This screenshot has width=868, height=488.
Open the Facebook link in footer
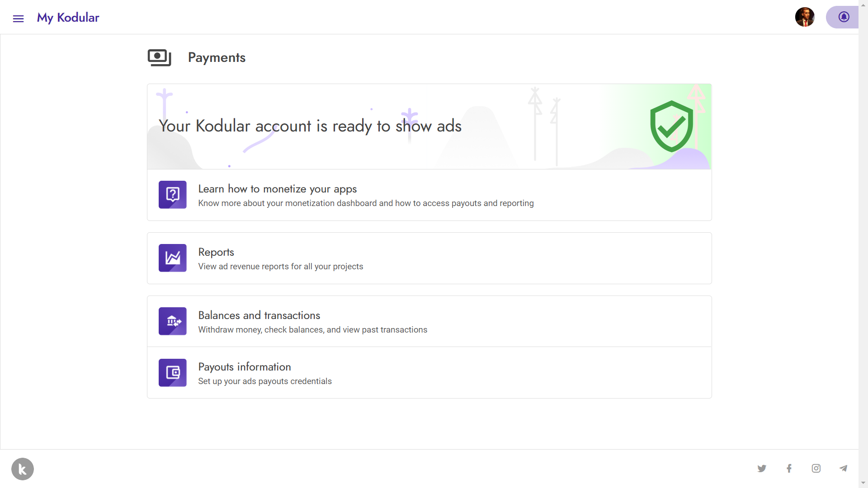coord(789,469)
